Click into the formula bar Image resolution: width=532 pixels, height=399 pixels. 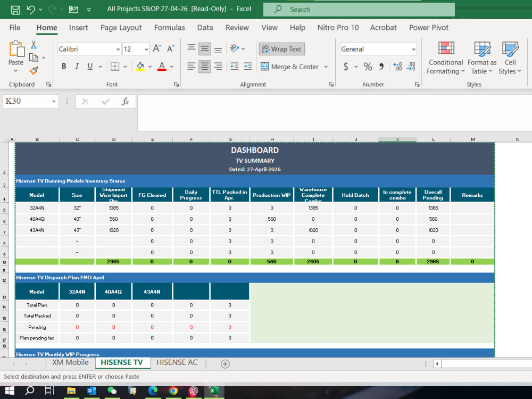tap(335, 113)
